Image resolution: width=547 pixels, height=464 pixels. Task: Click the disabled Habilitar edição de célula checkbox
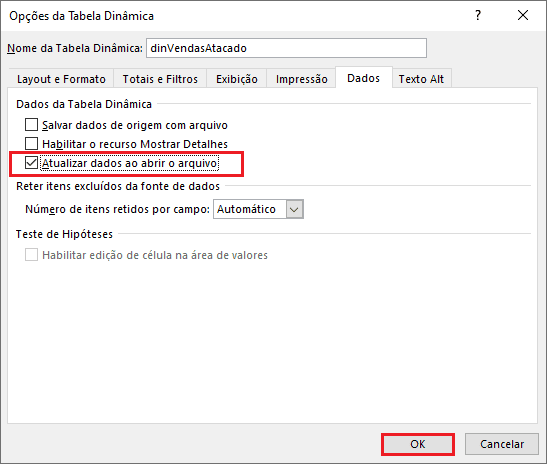[x=31, y=255]
